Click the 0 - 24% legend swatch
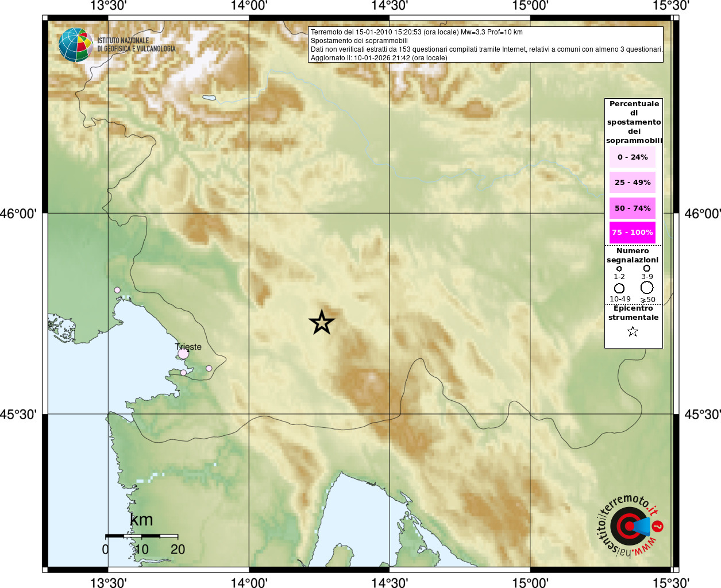The height and width of the screenshot is (588, 721). 633,157
